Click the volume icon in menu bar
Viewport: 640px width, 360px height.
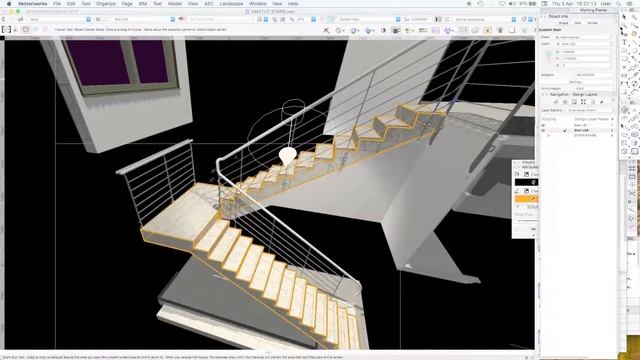(x=512, y=3)
